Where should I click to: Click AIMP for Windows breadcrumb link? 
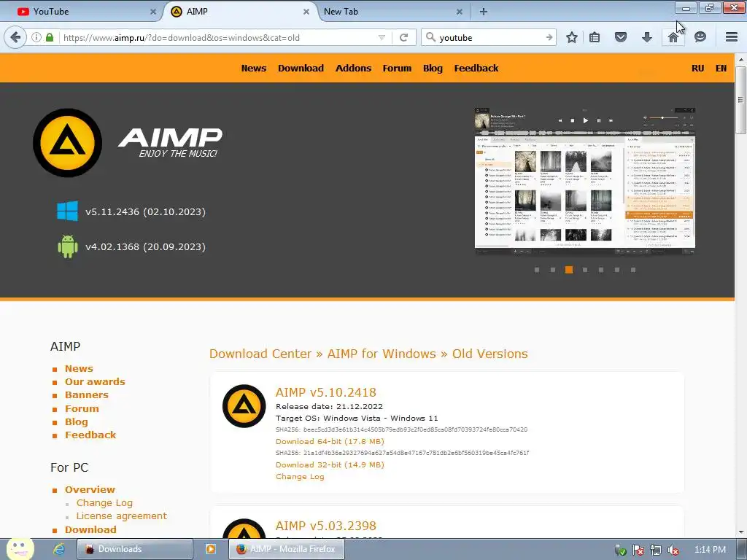tap(381, 354)
